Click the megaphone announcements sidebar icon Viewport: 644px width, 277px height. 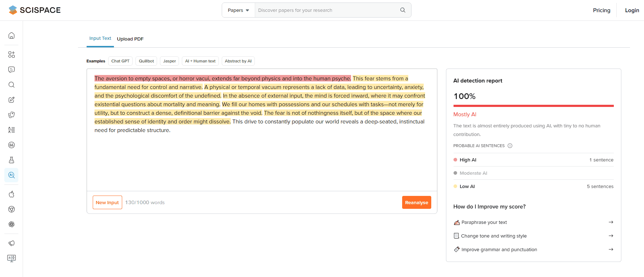[11, 243]
